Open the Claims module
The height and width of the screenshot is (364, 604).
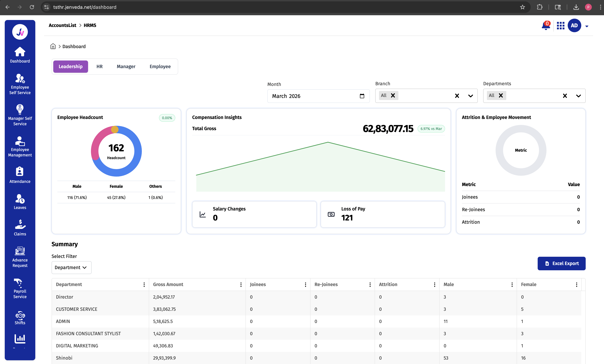click(20, 228)
